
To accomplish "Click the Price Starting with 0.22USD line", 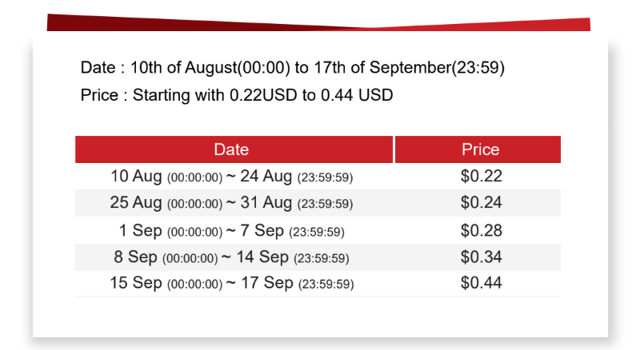I will pyautogui.click(x=237, y=95).
